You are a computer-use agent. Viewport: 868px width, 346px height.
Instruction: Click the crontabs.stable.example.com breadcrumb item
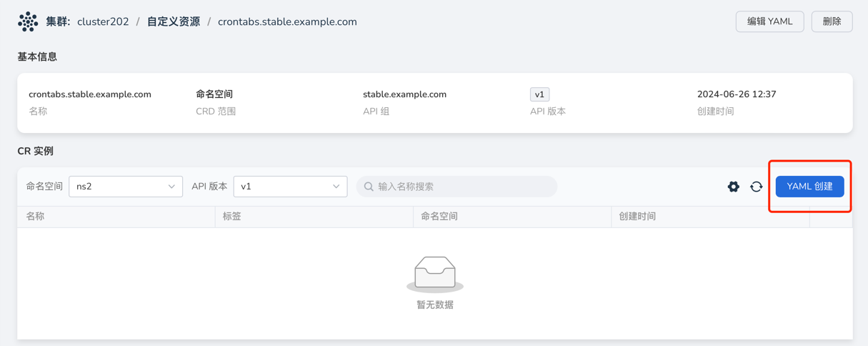(287, 21)
